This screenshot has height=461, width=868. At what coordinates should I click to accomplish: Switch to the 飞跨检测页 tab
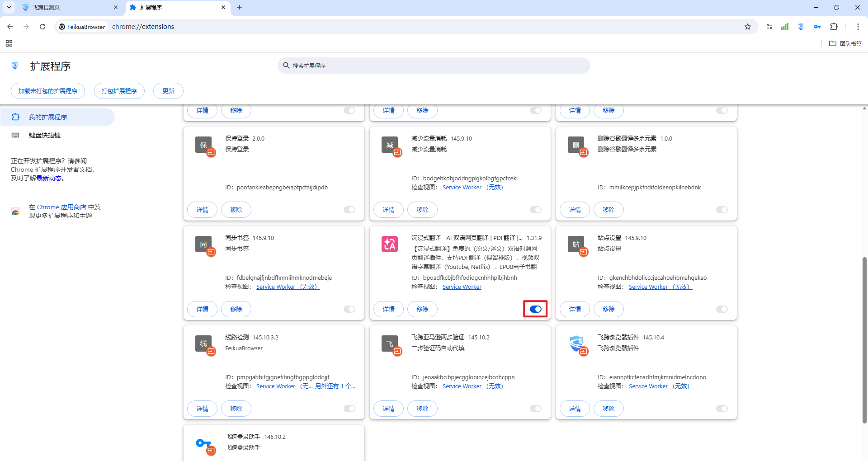(69, 8)
